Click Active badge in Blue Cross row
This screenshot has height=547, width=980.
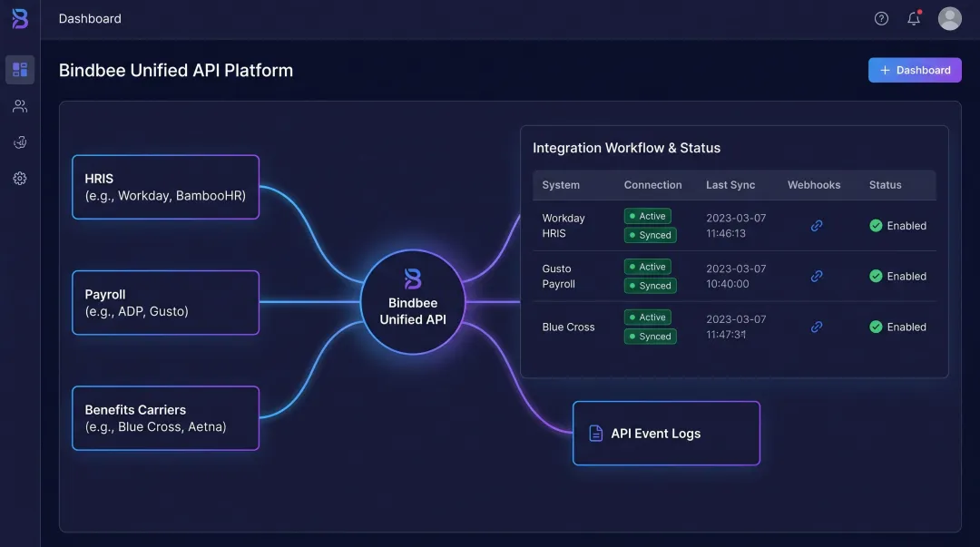click(x=648, y=317)
